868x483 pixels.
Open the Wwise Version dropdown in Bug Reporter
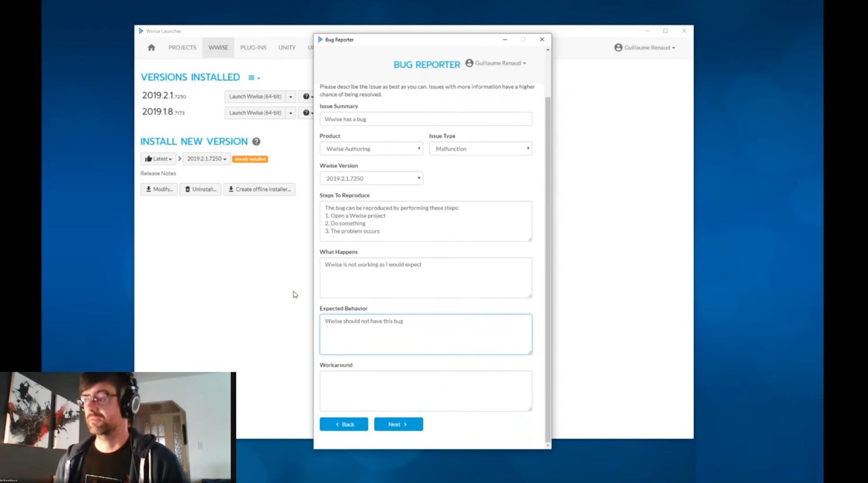pos(371,178)
